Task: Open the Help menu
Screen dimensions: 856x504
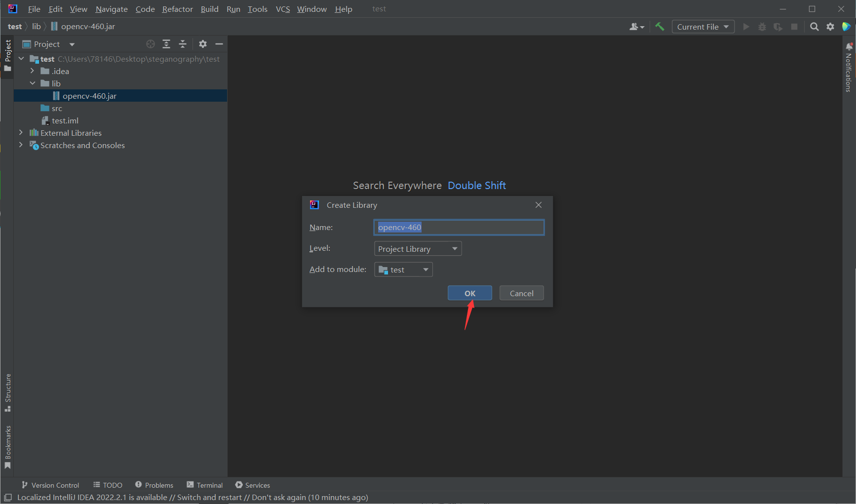Action: coord(344,9)
